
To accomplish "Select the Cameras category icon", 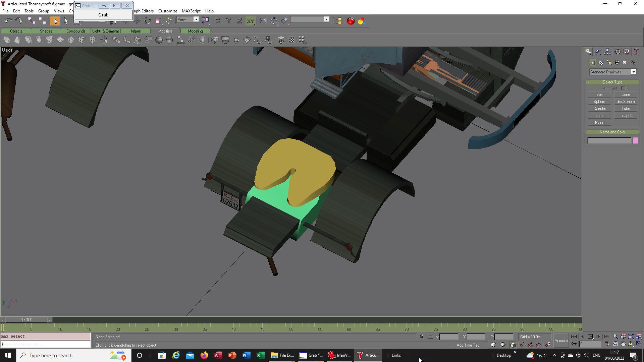I will tap(617, 63).
